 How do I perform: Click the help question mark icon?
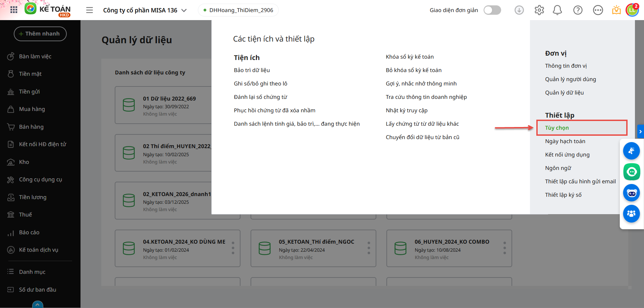pyautogui.click(x=578, y=10)
